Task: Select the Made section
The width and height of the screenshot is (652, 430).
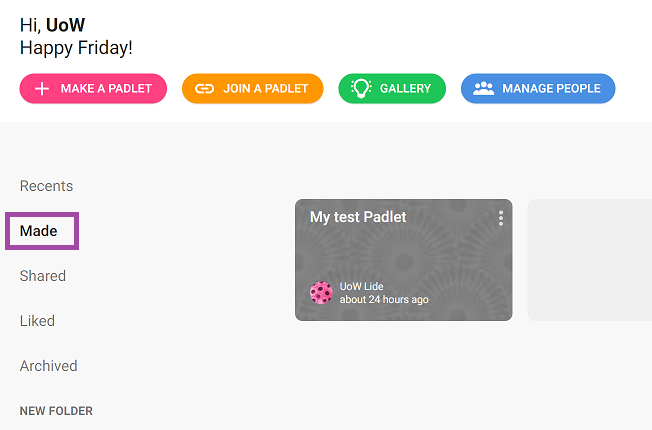Action: [39, 231]
